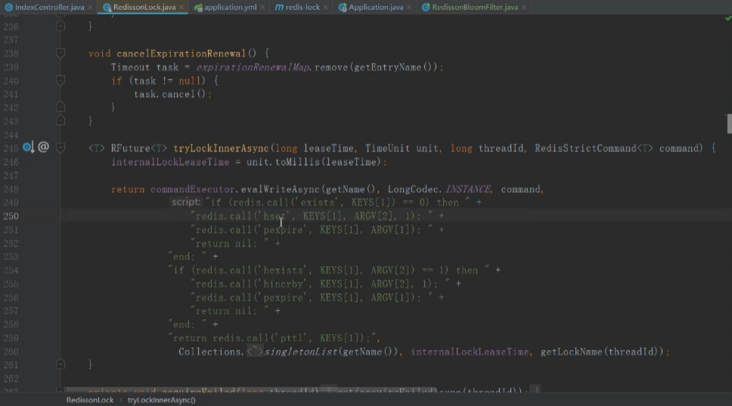Click the tryLockInnerAsync() breadcrumb
Viewport: 732px width, 406px height.
162,400
